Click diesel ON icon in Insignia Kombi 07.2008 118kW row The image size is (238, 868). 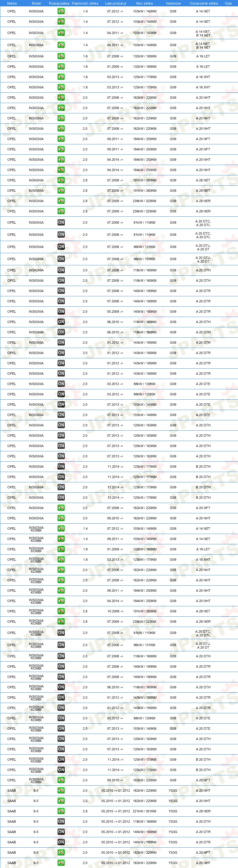tap(61, 656)
